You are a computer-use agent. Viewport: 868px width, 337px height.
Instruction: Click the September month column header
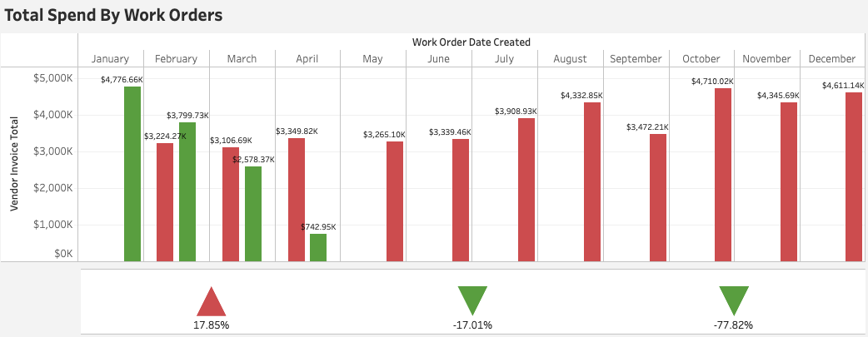[636, 59]
